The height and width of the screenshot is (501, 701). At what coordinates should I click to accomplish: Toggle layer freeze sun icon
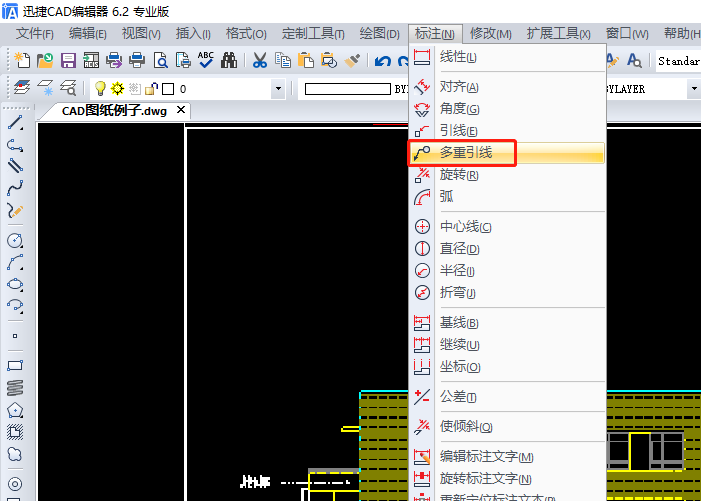pyautogui.click(x=117, y=89)
